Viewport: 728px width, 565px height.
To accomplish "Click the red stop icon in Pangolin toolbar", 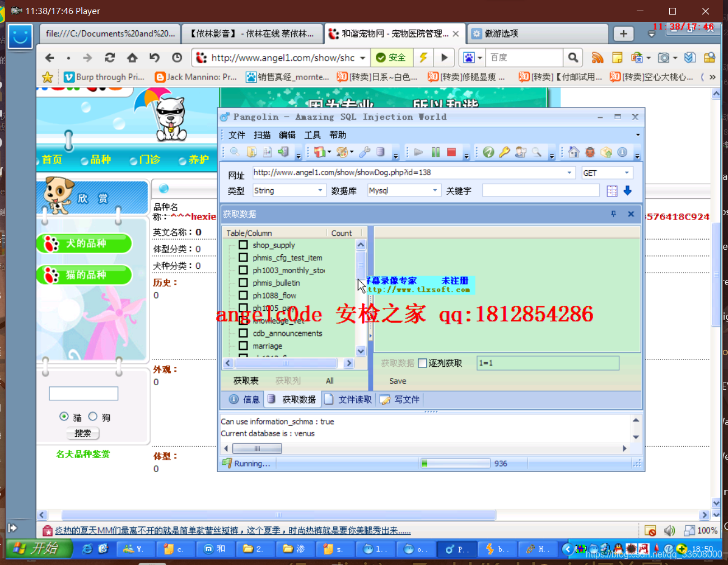I will [451, 152].
